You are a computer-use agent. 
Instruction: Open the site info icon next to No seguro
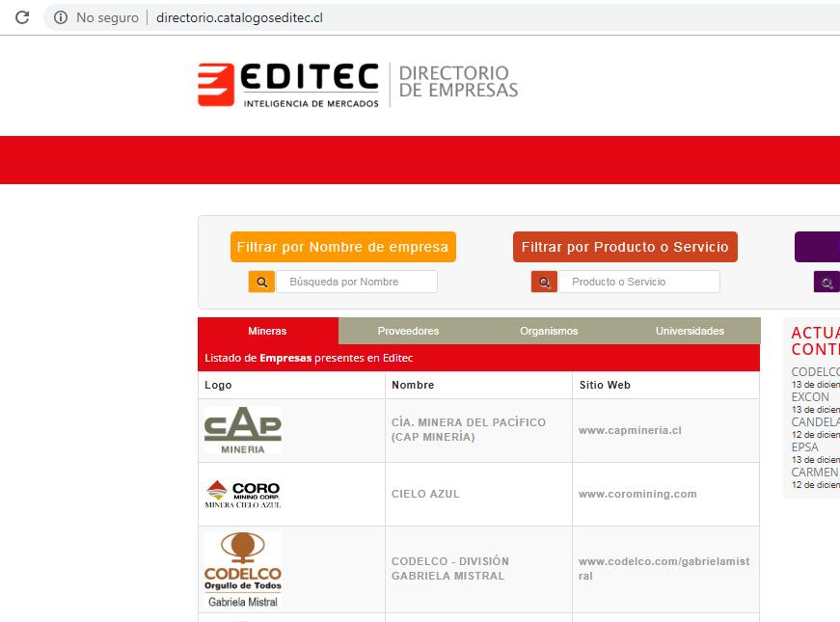pos(61,17)
